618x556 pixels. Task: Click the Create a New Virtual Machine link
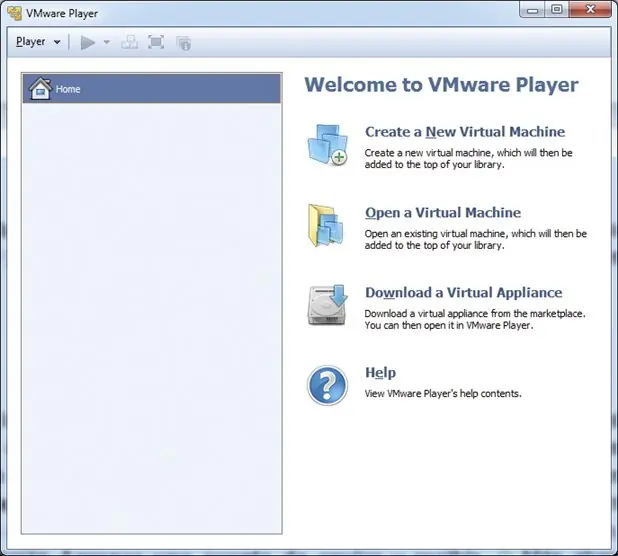click(465, 132)
